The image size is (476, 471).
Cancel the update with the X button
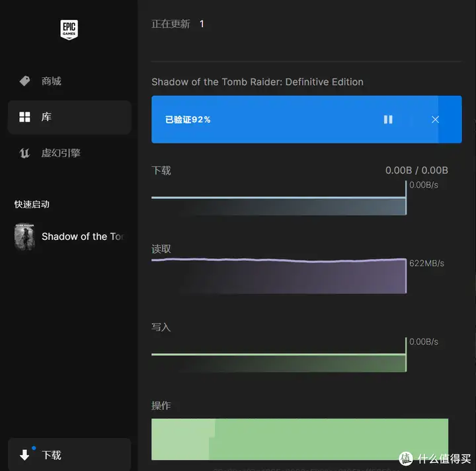(x=435, y=120)
